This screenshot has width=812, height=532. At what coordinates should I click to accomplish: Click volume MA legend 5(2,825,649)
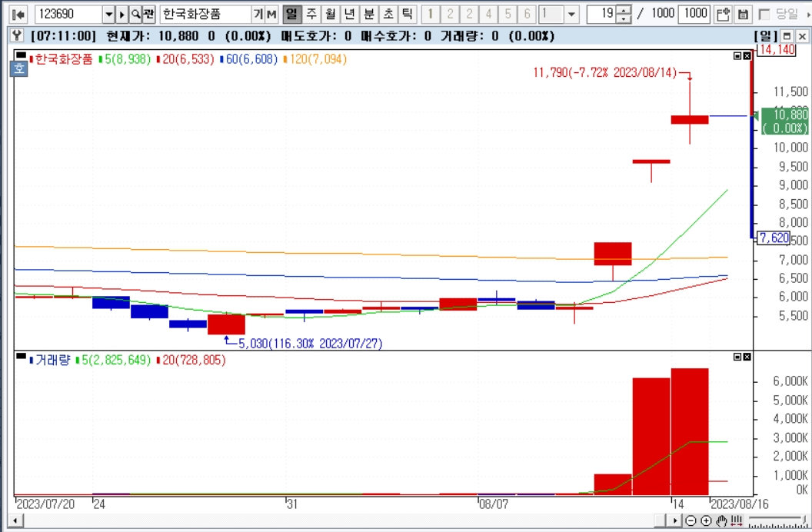116,360
